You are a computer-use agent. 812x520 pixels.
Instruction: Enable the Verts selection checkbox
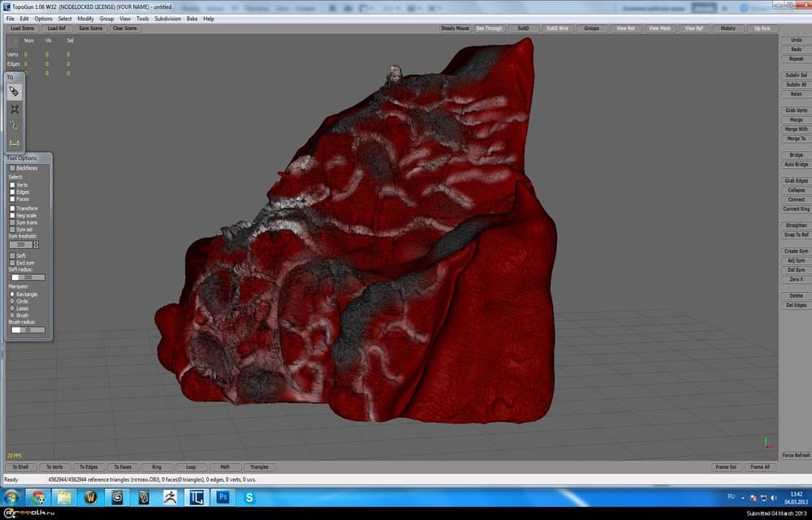tap(12, 185)
